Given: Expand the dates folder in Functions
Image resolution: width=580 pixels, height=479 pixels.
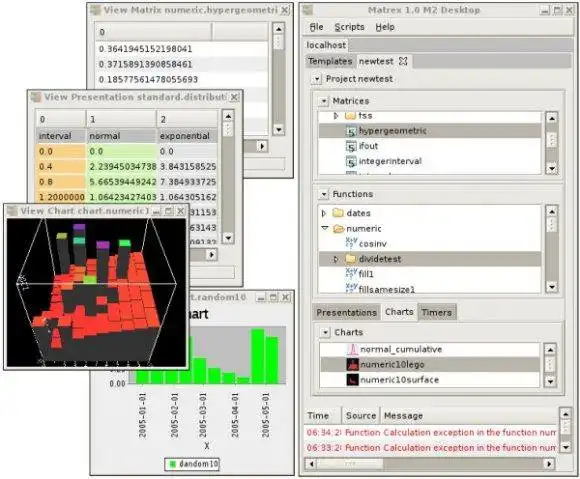Looking at the screenshot, I should pos(324,213).
